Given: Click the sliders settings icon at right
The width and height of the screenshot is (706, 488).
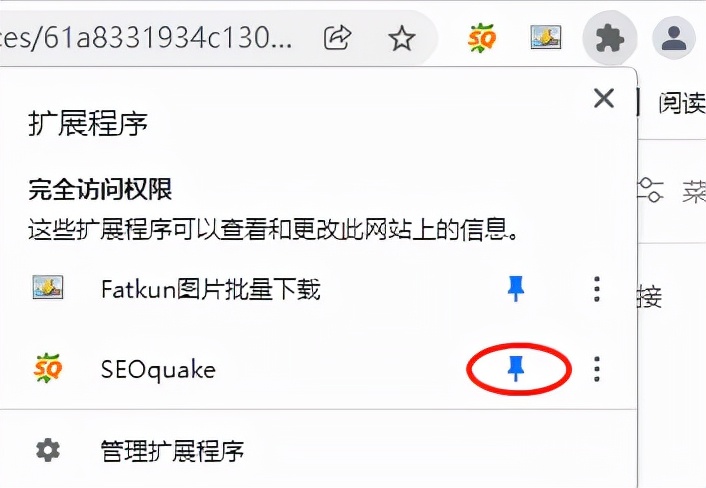Looking at the screenshot, I should pos(650,190).
